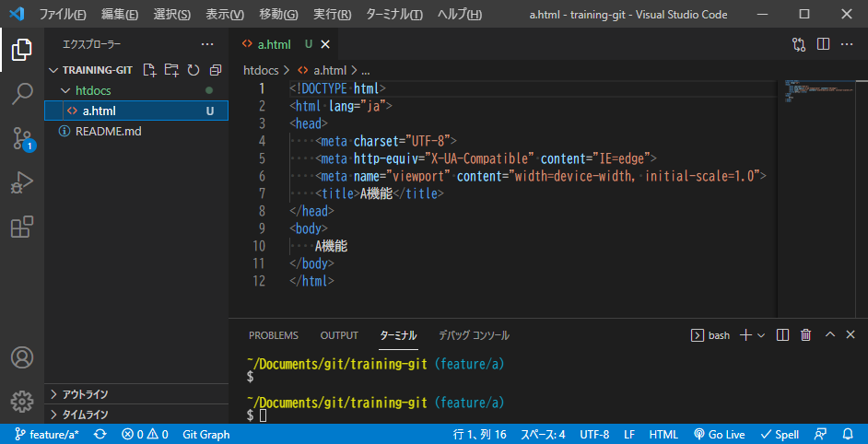Collapse all folders in explorer

coord(216,70)
